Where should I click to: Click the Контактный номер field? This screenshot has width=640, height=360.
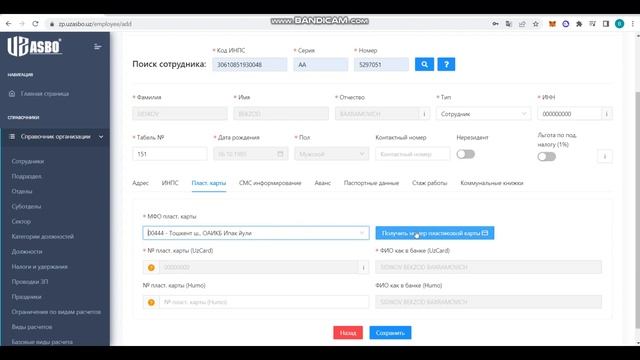click(413, 154)
